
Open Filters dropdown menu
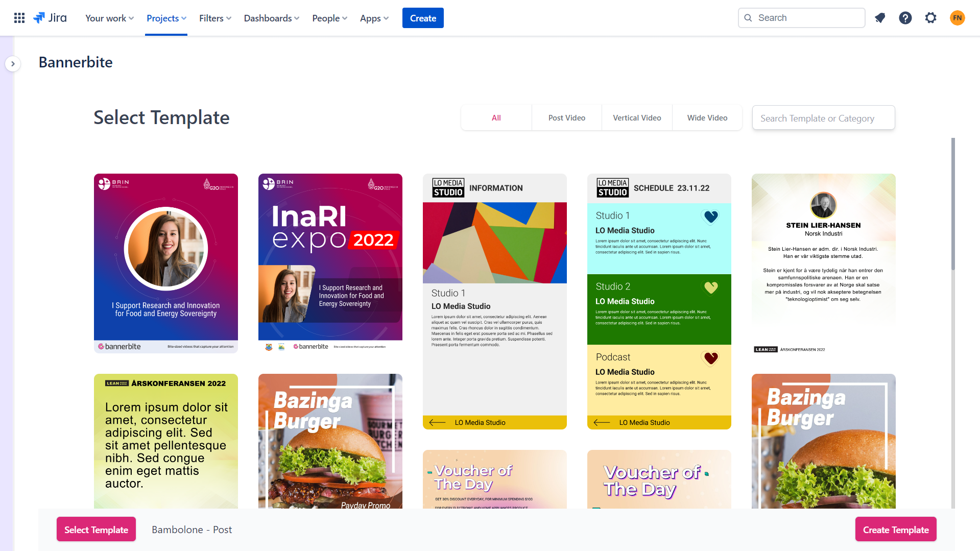click(x=215, y=18)
